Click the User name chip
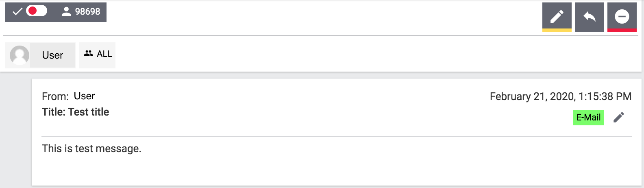644x188 pixels. [x=40, y=55]
